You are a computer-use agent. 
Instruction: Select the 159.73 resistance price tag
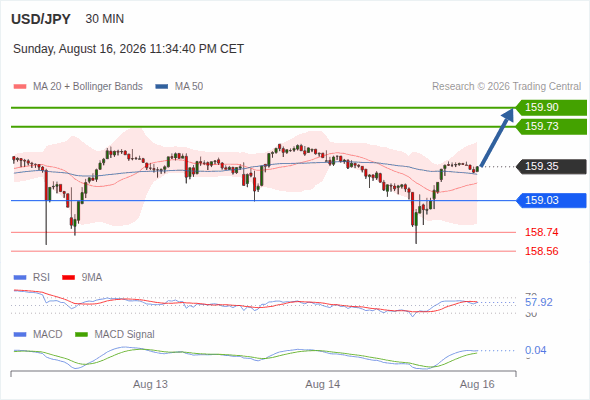click(x=551, y=126)
